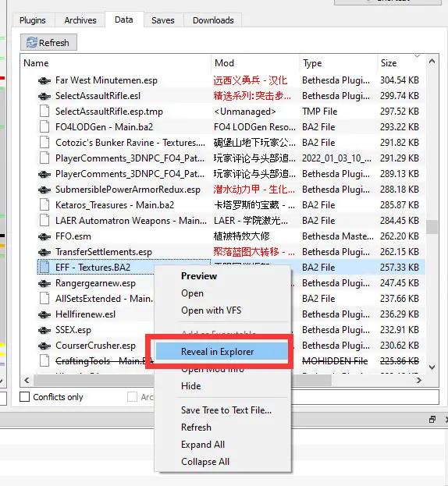Choose Hide in the context menu
The width and height of the screenshot is (448, 486).
[222, 386]
